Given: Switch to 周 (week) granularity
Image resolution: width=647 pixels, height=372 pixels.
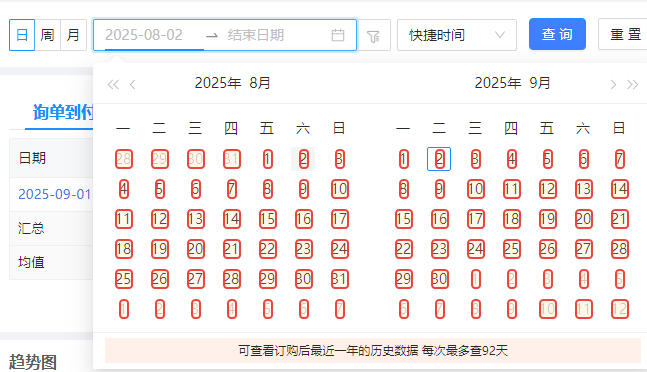Looking at the screenshot, I should [47, 35].
